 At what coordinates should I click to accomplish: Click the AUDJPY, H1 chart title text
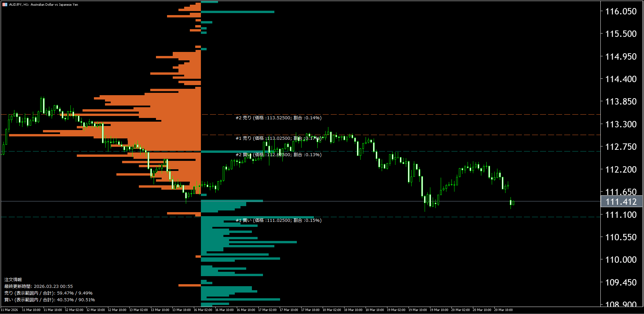pyautogui.click(x=44, y=5)
